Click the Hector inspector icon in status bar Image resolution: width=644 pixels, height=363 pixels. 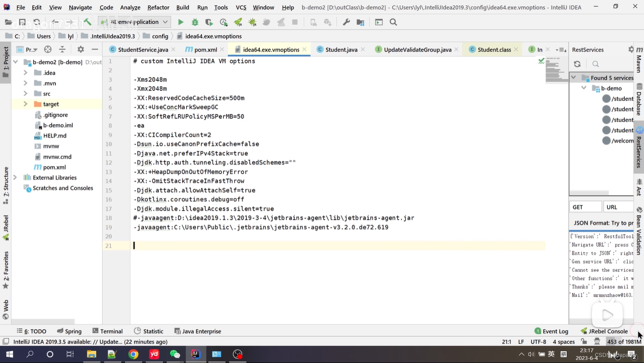pos(597,342)
